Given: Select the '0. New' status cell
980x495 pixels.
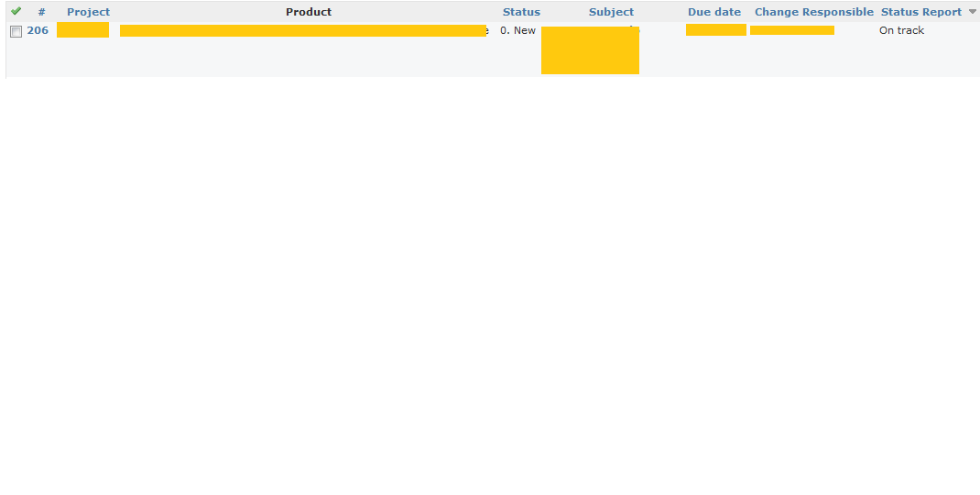Looking at the screenshot, I should [517, 30].
